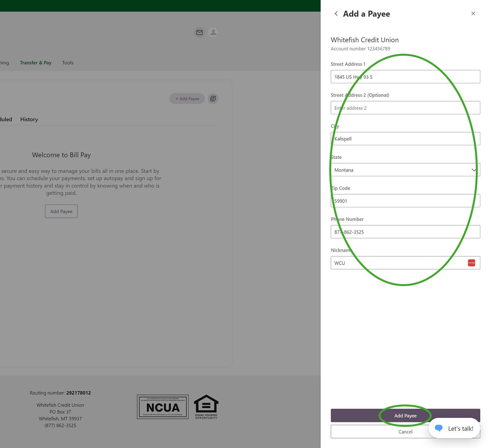Image resolution: width=488 pixels, height=448 pixels.
Task: Click the PO Box 37 footer address line
Action: (x=60, y=412)
